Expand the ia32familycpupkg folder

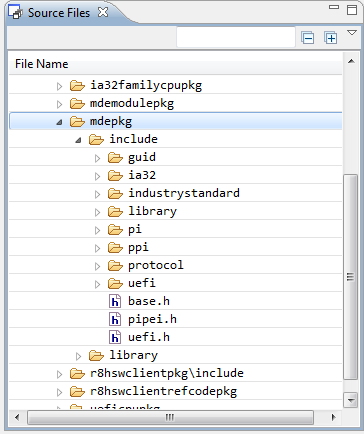pyautogui.click(x=59, y=87)
